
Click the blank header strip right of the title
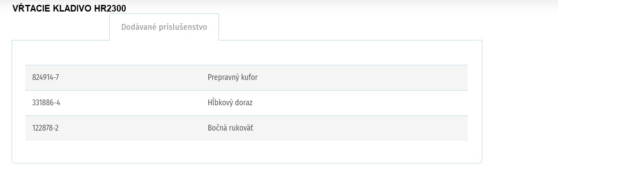tap(342, 7)
